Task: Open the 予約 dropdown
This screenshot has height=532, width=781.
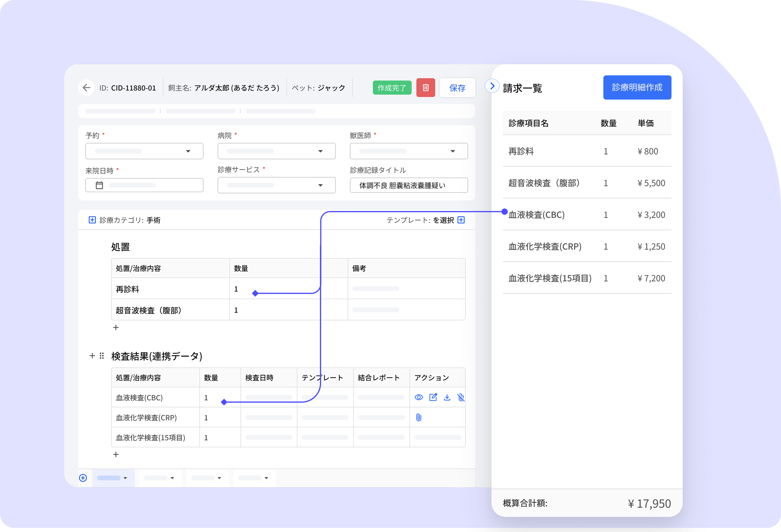Action: [x=144, y=151]
